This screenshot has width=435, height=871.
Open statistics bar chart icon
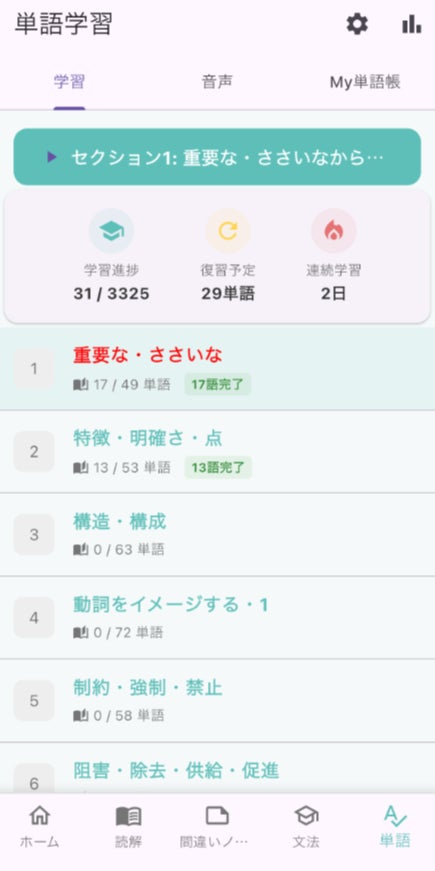tap(411, 24)
